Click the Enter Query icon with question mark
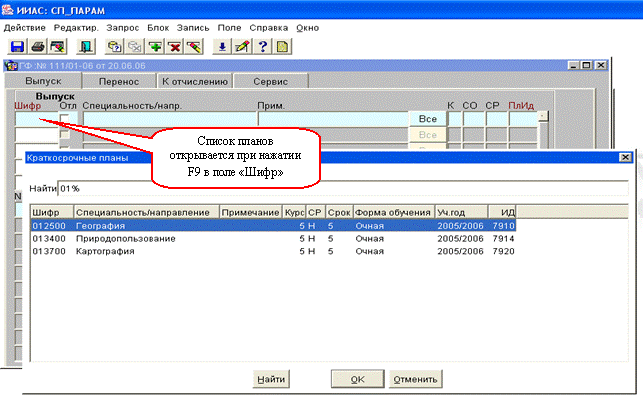The width and height of the screenshot is (643, 399). pos(114,47)
